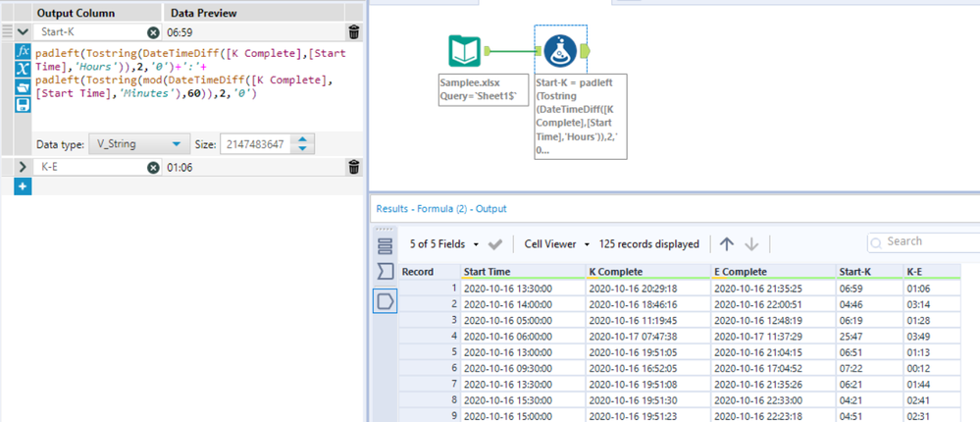Click the K-E results column header
Screen dimensions: 980x422
[932, 272]
